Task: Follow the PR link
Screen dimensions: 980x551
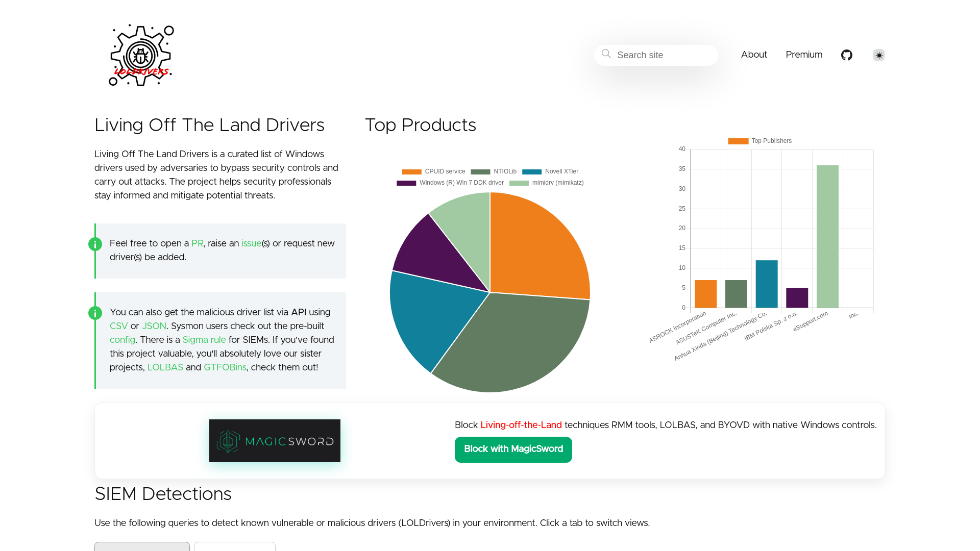Action: click(198, 243)
